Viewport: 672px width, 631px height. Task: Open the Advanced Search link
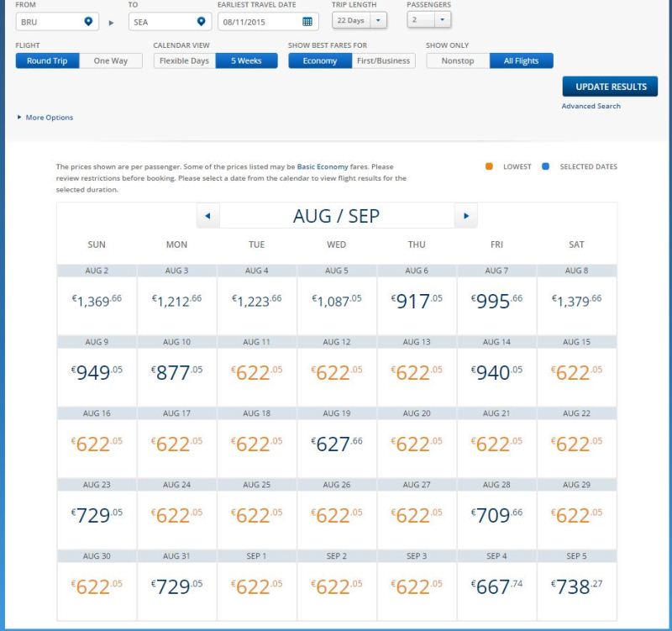(591, 107)
